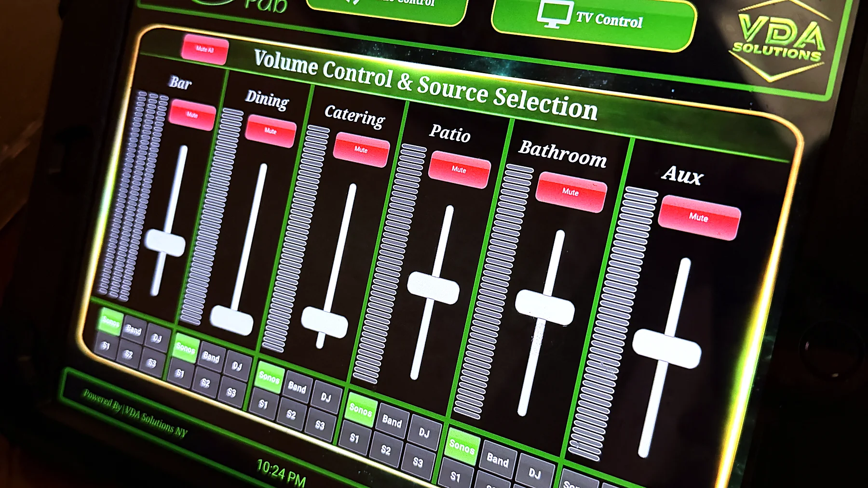Click the Aux volume slider handle
868x488 pixels.
tap(667, 349)
